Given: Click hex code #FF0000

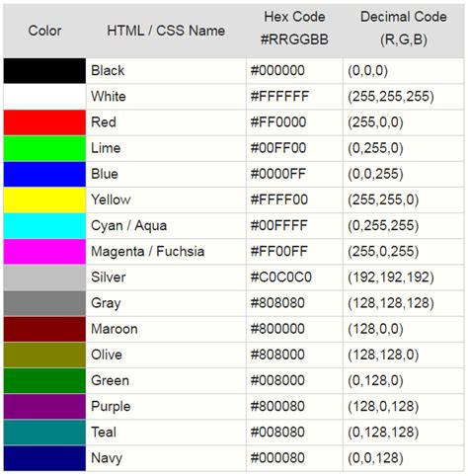Looking at the screenshot, I should point(278,122).
